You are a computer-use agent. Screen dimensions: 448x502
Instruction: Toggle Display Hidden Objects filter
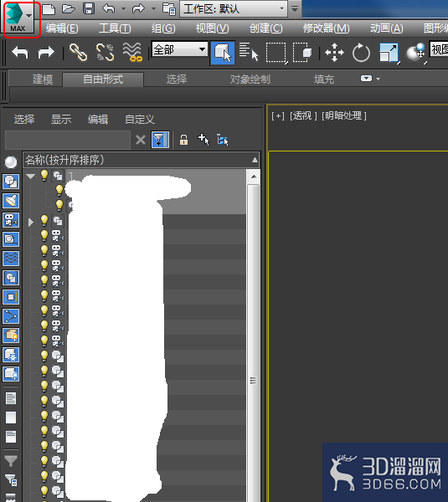click(11, 374)
